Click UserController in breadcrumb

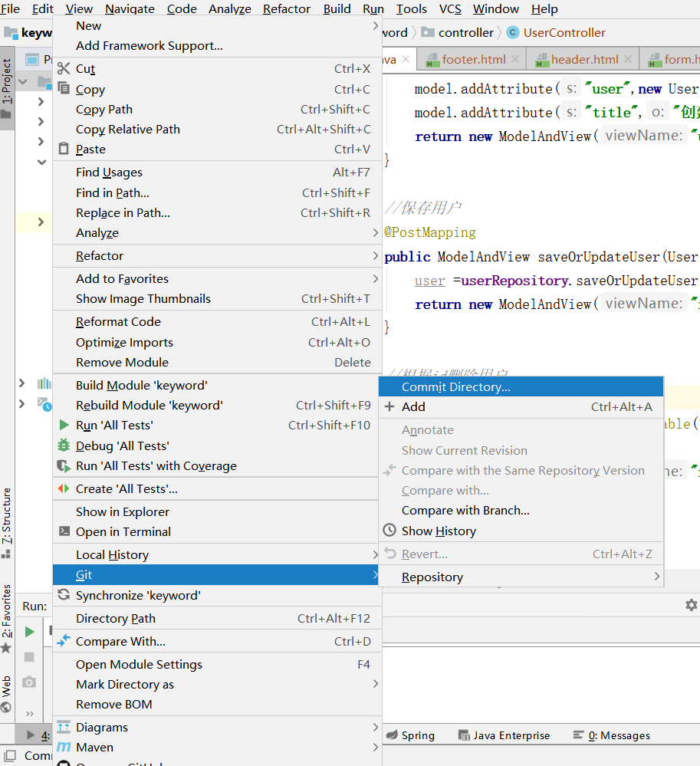564,32
